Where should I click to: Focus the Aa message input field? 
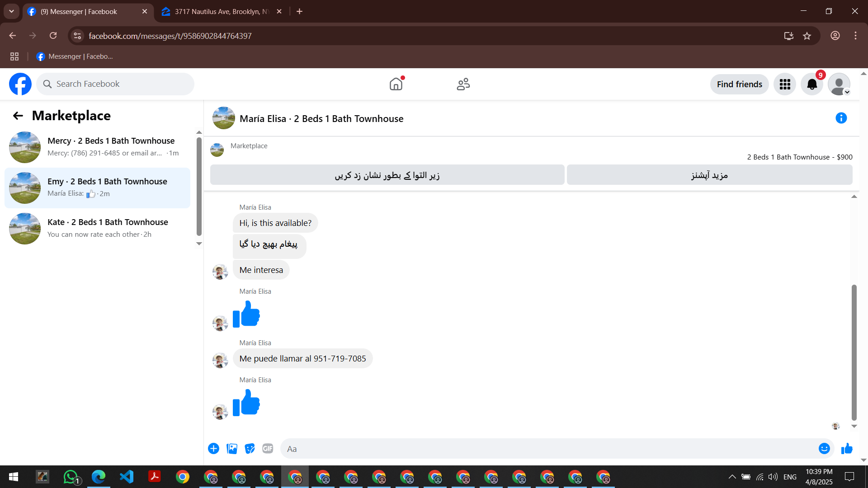[x=547, y=449]
